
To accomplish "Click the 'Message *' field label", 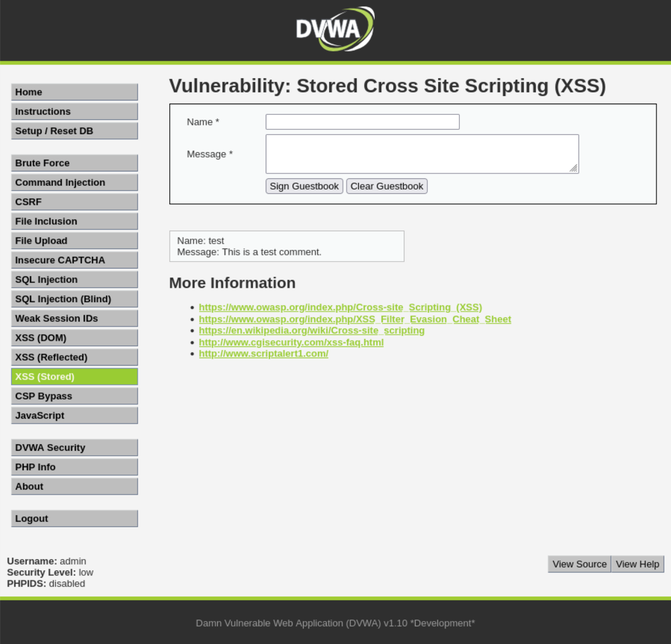I will pyautogui.click(x=210, y=154).
